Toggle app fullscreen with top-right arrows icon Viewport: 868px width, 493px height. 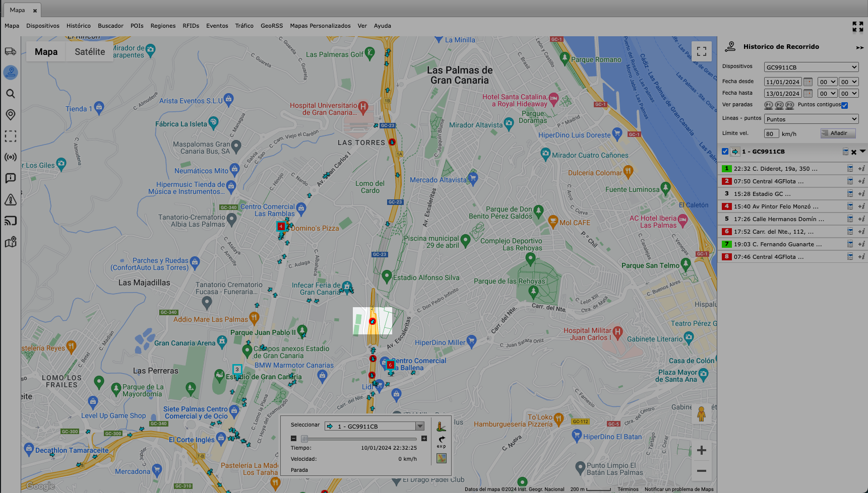pyautogui.click(x=858, y=27)
